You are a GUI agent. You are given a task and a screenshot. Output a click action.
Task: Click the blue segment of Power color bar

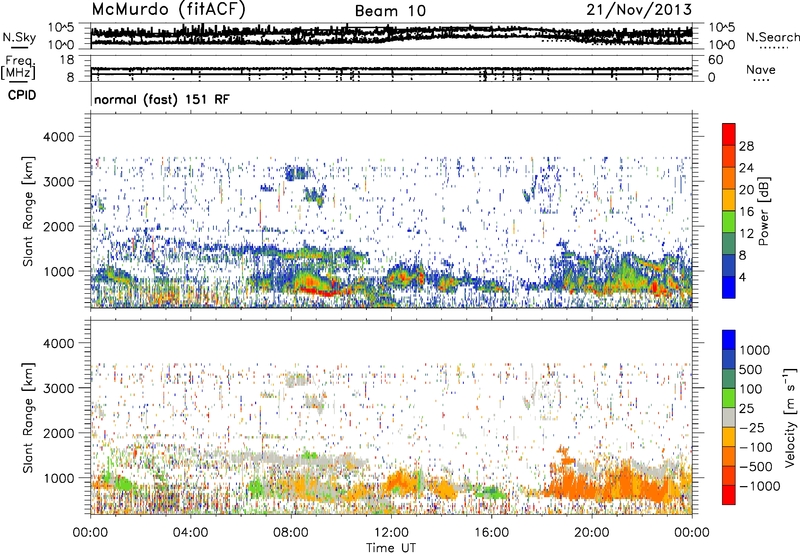coord(729,287)
